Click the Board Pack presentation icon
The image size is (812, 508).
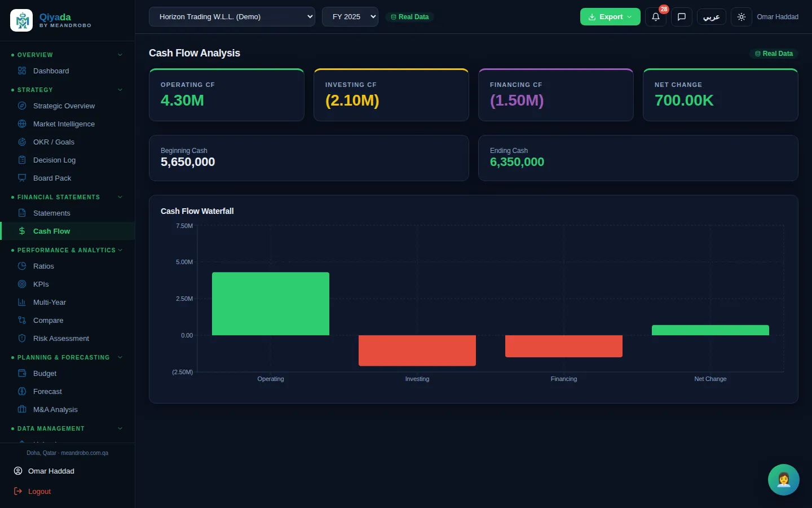22,178
